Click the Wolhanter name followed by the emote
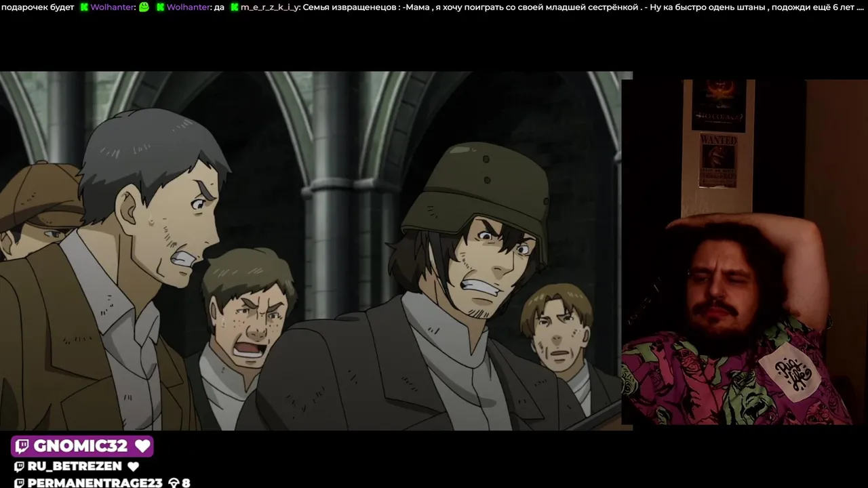The image size is (868, 488). pyautogui.click(x=113, y=7)
